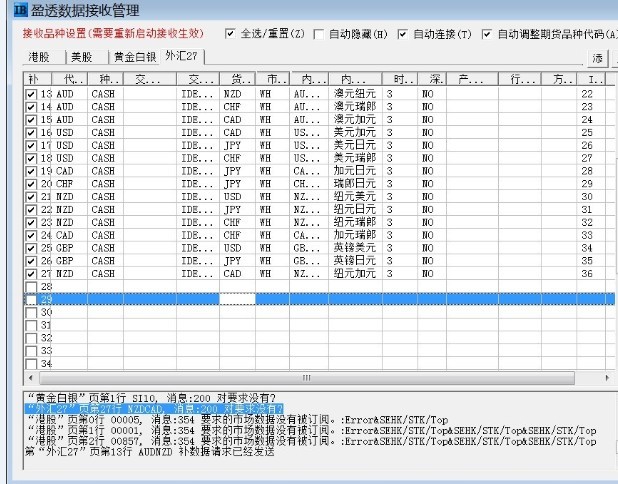Uncheck row 27 NZD checkbox
Viewport: 618px width, 484px height.
coord(31,273)
